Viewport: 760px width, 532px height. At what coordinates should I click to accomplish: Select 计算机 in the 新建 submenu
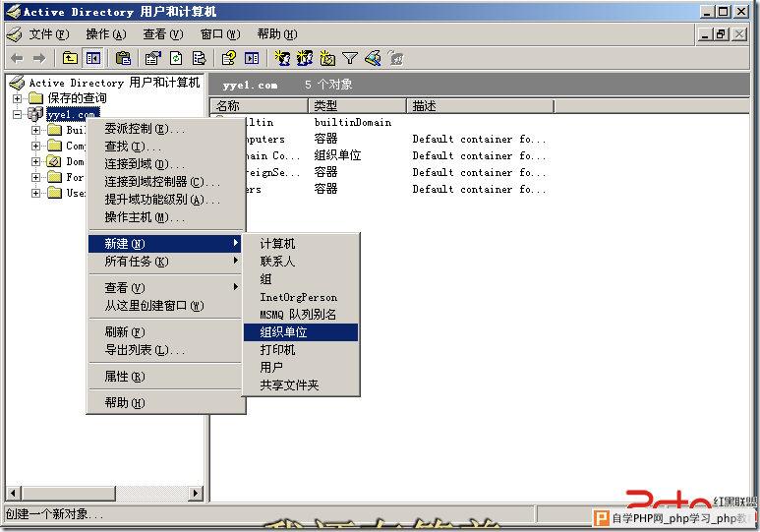point(301,244)
